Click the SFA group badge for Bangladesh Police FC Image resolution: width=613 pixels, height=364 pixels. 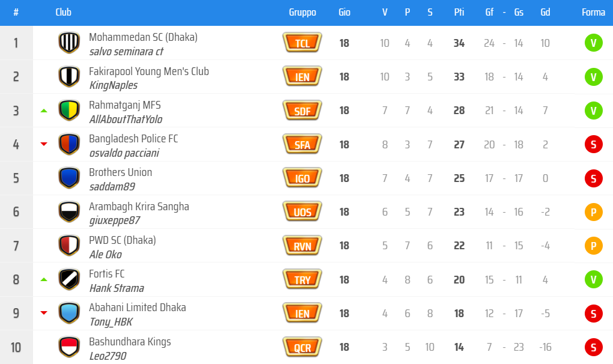(x=302, y=144)
